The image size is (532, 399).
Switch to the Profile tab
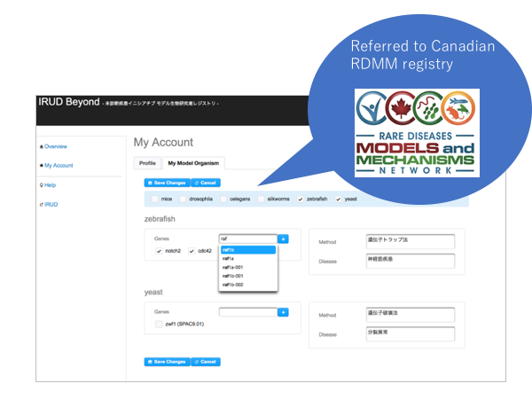point(147,163)
